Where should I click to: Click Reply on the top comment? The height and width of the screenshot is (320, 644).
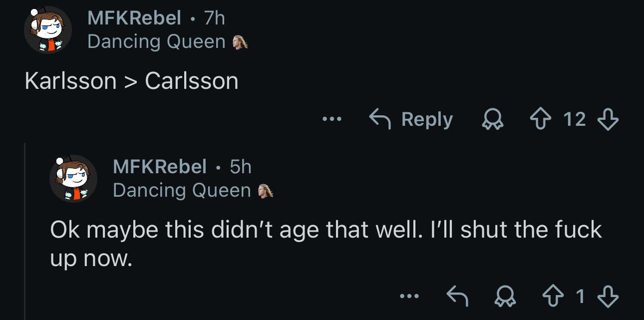click(418, 119)
